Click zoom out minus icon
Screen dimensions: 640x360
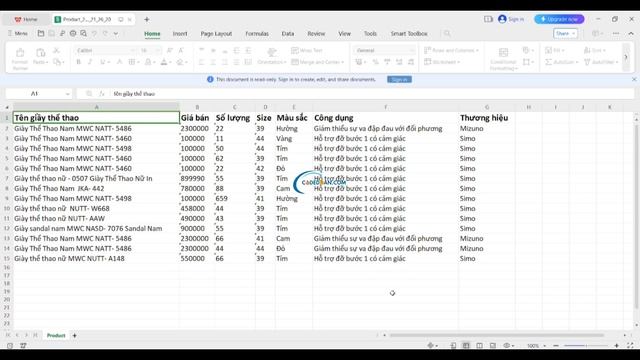point(556,345)
